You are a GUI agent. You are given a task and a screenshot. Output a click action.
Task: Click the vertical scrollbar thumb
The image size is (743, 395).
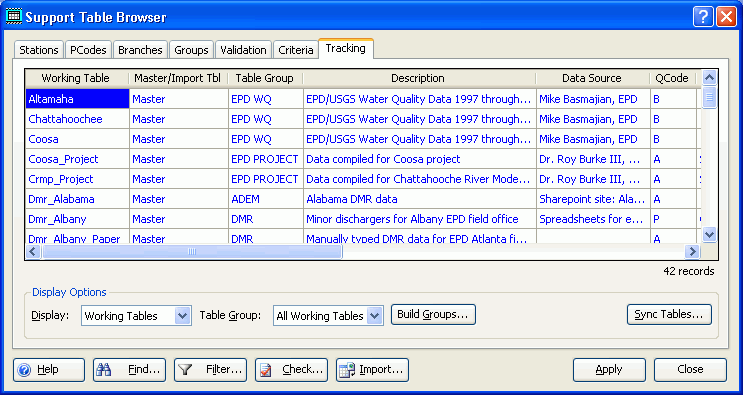[x=709, y=98]
